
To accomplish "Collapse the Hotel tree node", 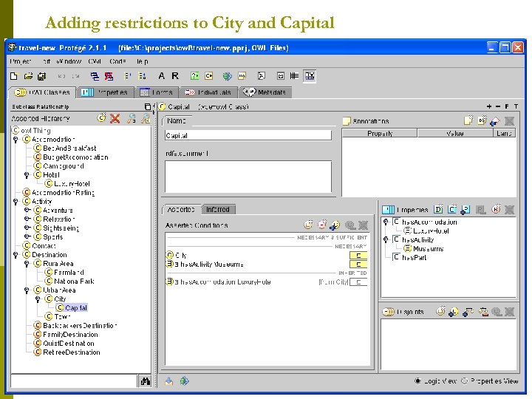I will (x=27, y=175).
